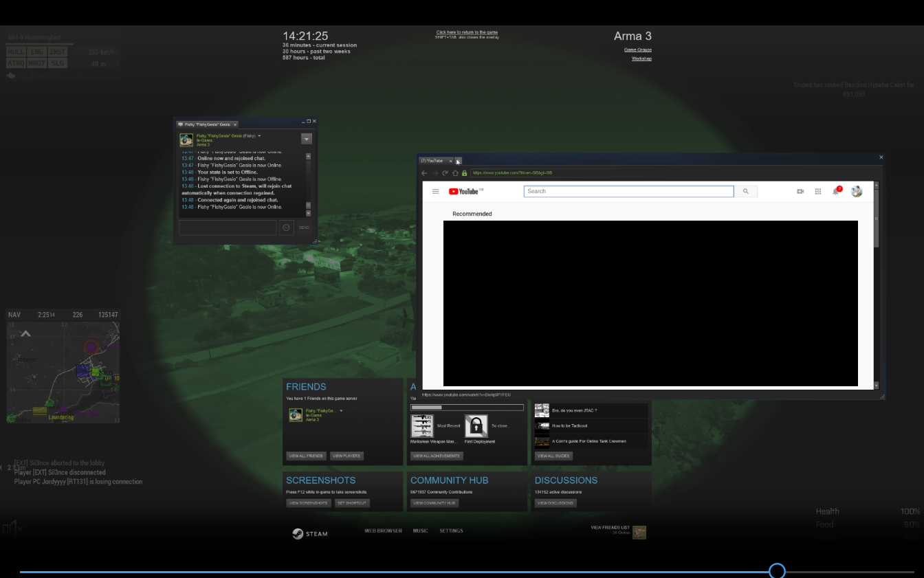Open the Online Tank Crewmen guide thumbnail
Viewport: 924px width, 578px height.
[x=542, y=441]
